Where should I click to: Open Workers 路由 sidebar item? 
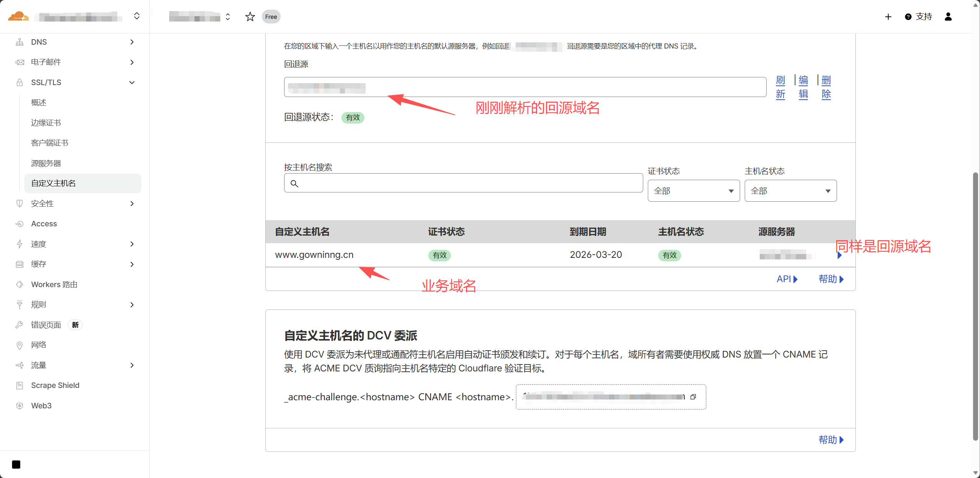click(54, 284)
